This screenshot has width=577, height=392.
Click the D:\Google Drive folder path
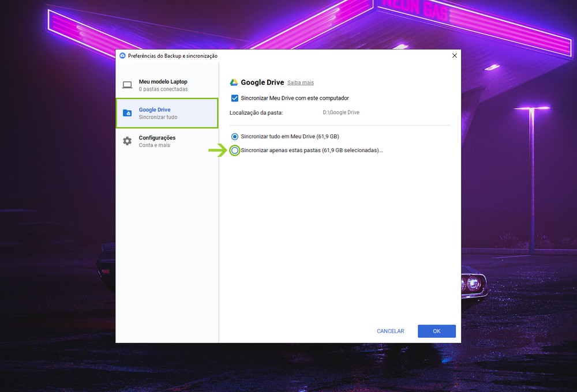pyautogui.click(x=341, y=112)
